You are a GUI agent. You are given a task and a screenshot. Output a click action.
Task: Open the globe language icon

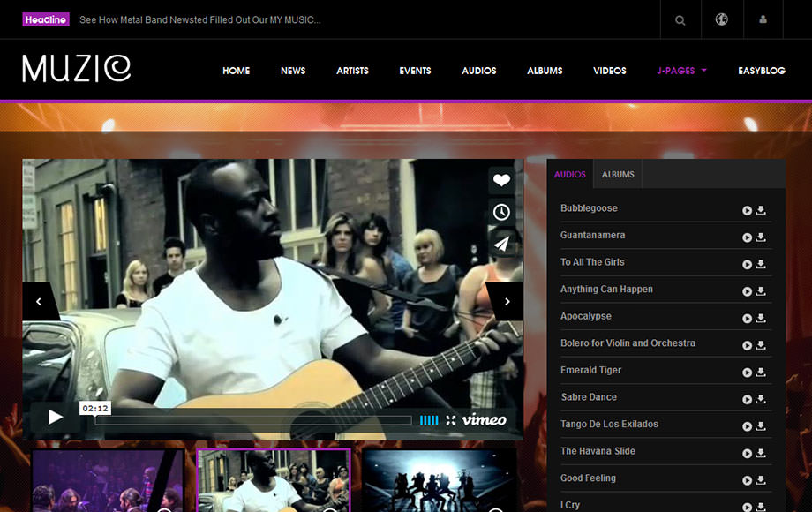pos(722,19)
